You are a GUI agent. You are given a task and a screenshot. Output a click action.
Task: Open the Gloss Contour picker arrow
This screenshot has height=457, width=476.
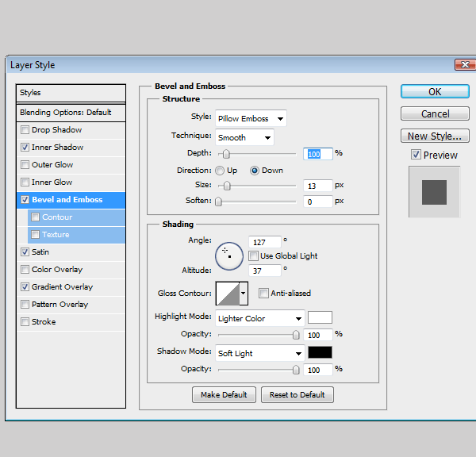pyautogui.click(x=244, y=294)
